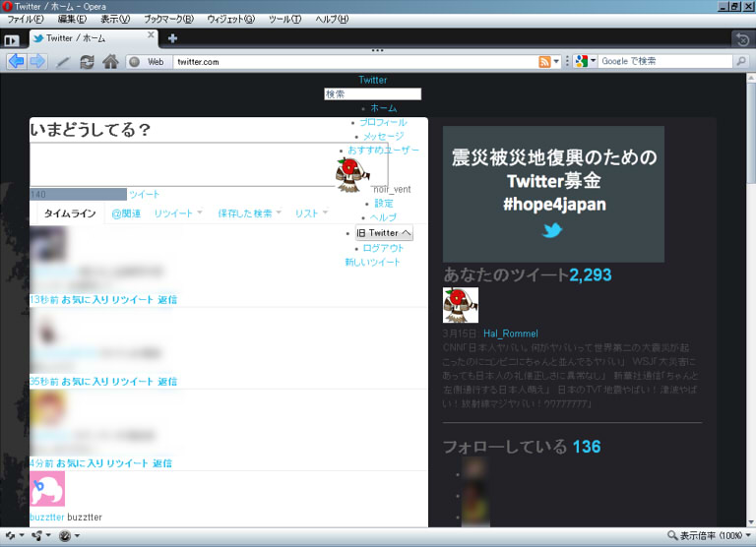This screenshot has height=547, width=756.
Task: Click the twitter.com address field
Action: (354, 62)
